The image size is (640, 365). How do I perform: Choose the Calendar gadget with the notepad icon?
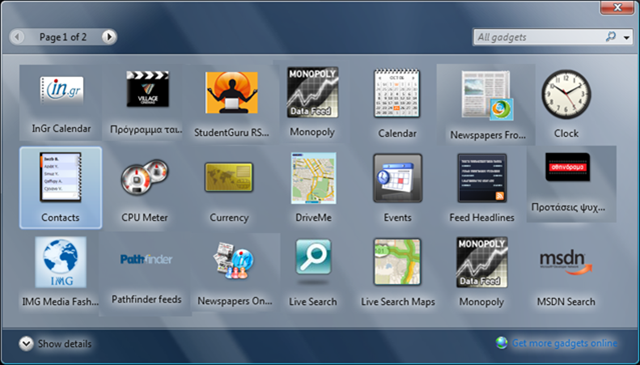(397, 104)
